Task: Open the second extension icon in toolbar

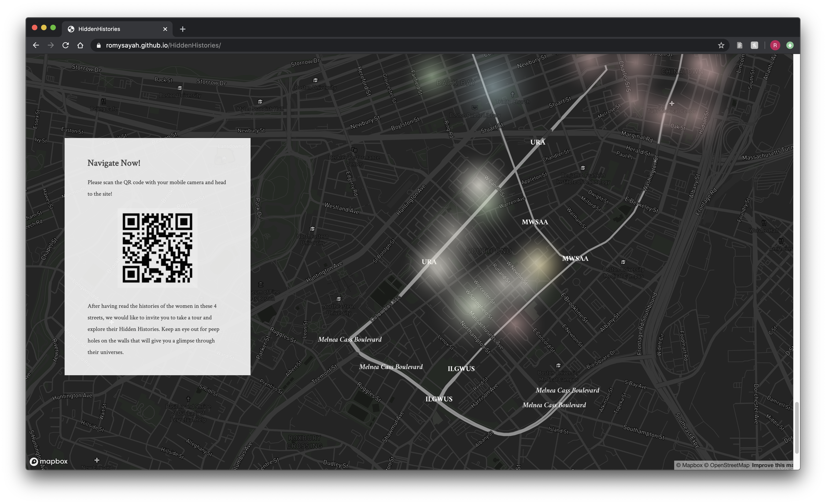Action: 754,45
